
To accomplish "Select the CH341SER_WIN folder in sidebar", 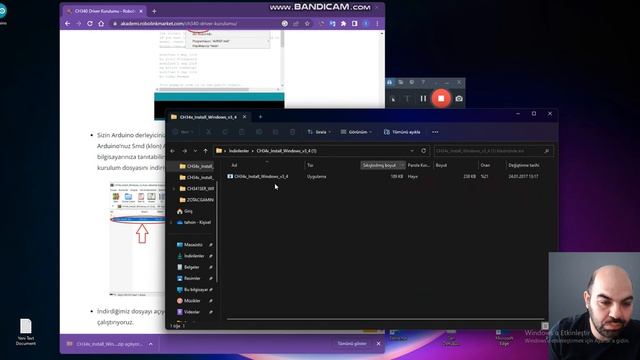I will (x=197, y=189).
